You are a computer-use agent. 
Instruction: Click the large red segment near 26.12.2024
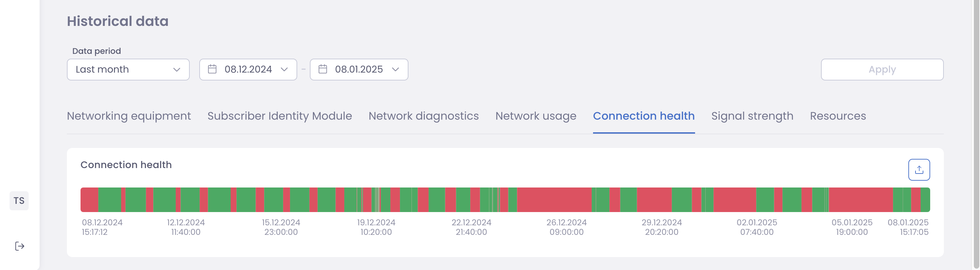pyautogui.click(x=554, y=200)
